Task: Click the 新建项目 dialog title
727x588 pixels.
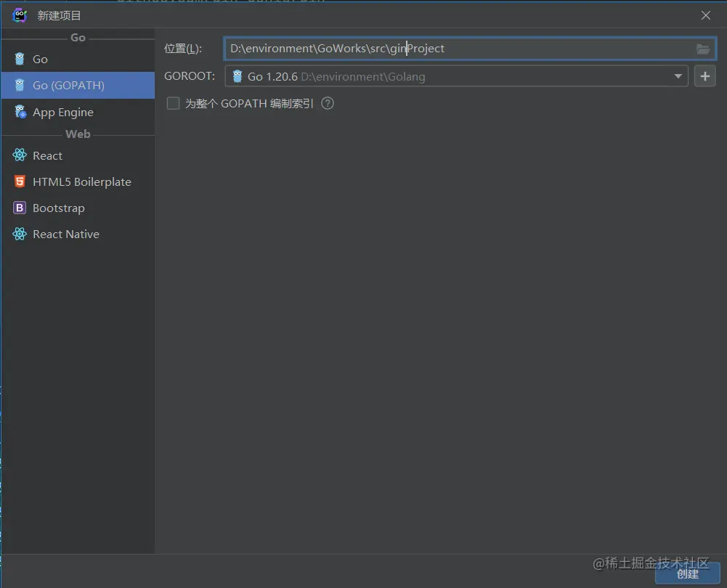Action: tap(59, 16)
